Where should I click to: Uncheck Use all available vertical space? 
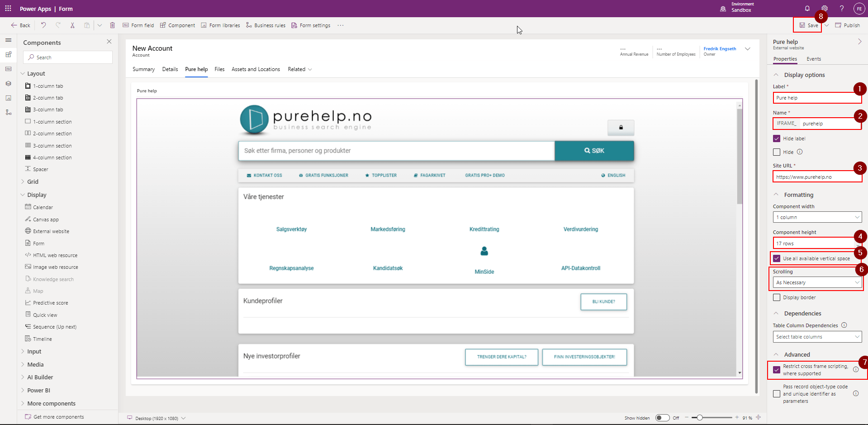(x=777, y=258)
